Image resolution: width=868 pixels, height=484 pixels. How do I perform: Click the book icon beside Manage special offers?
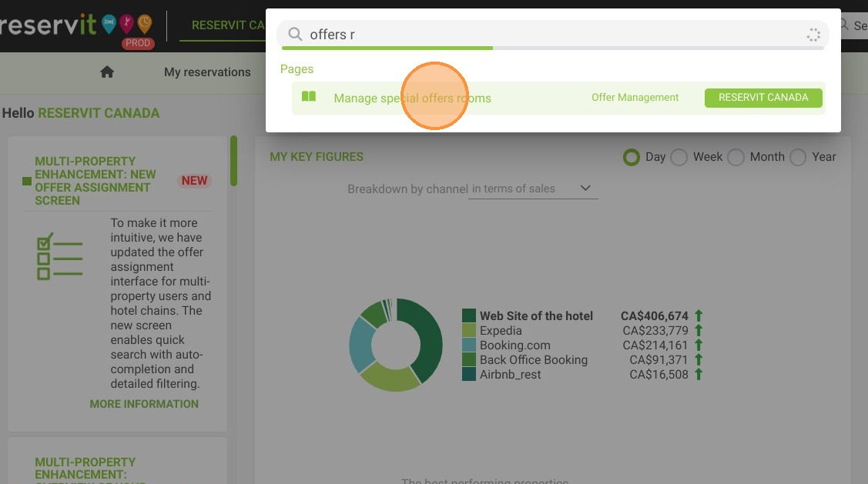pos(308,97)
